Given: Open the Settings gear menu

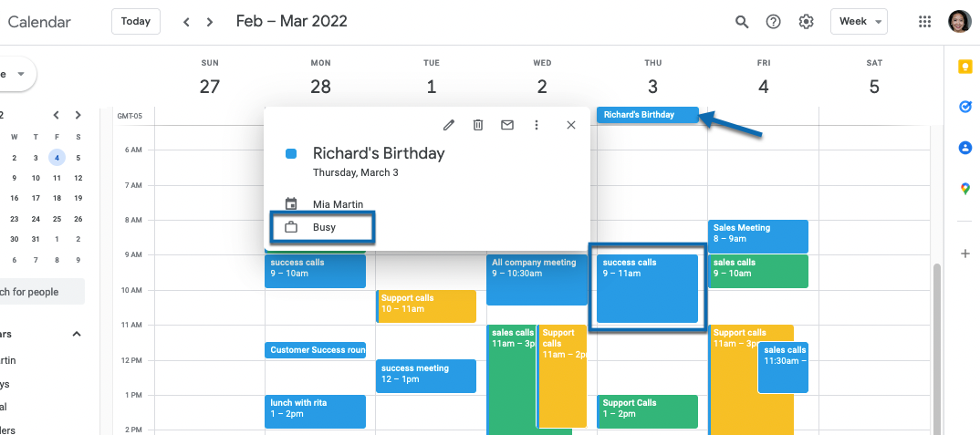Looking at the screenshot, I should (x=807, y=22).
